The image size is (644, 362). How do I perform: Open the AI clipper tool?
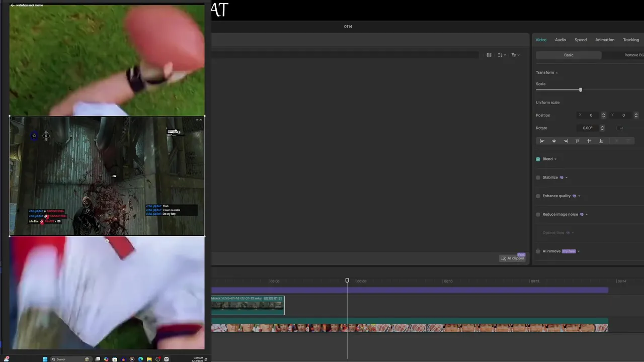(512, 258)
